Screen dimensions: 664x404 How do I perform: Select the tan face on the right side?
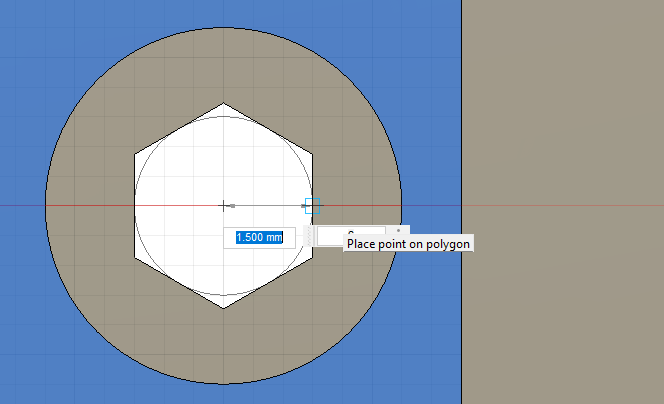[x=560, y=200]
